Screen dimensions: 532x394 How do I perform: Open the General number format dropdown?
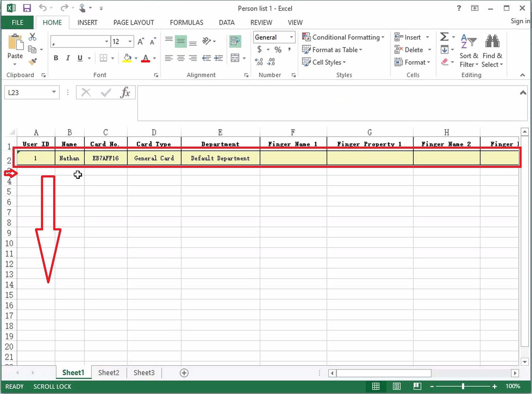tap(292, 37)
